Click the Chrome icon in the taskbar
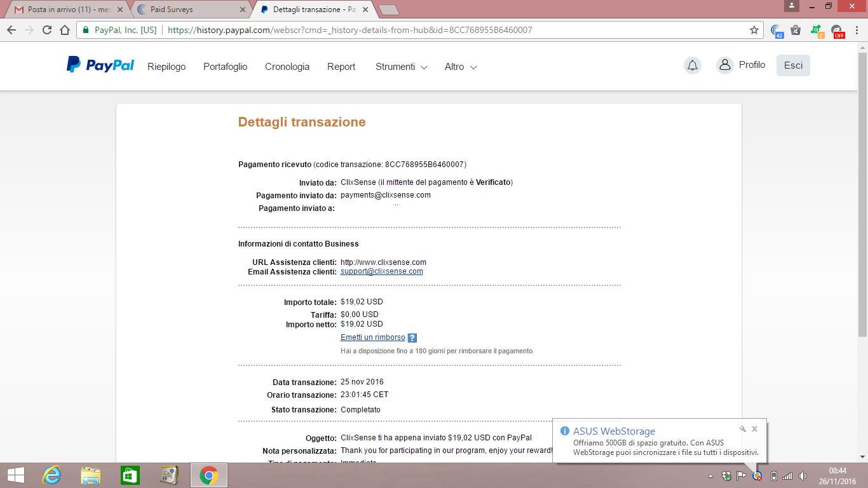 (x=208, y=475)
